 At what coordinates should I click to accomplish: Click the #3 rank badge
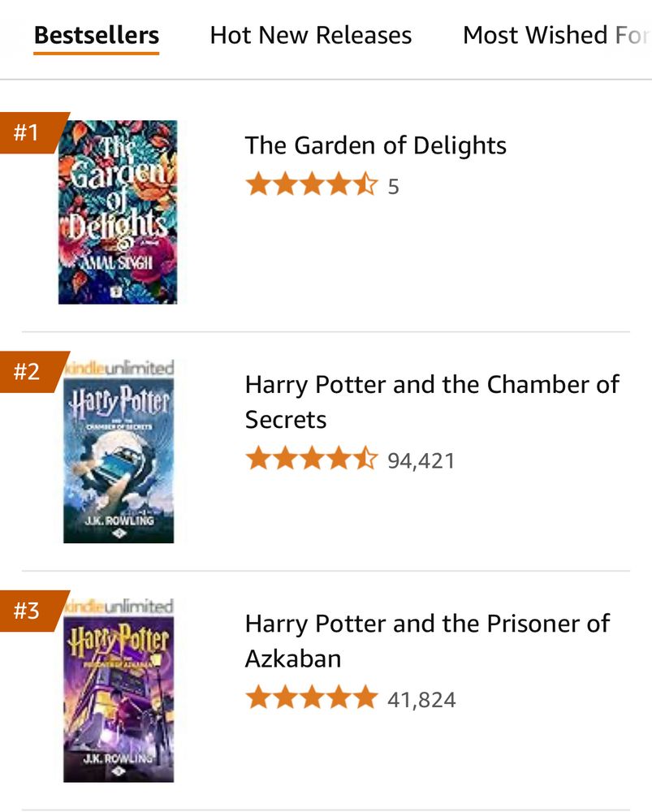(29, 611)
